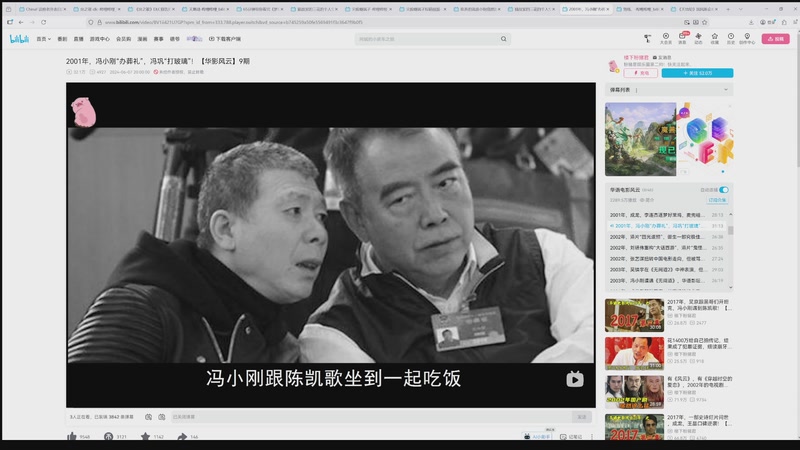The image size is (800, 450).
Task: Click the playlist scroll-down arrow
Action: pos(731,287)
